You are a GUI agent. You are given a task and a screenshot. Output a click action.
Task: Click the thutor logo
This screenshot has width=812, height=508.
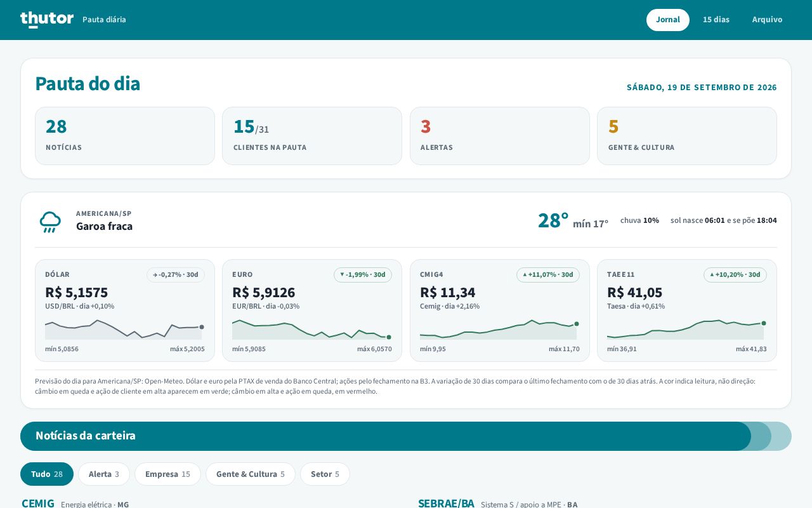(x=47, y=20)
